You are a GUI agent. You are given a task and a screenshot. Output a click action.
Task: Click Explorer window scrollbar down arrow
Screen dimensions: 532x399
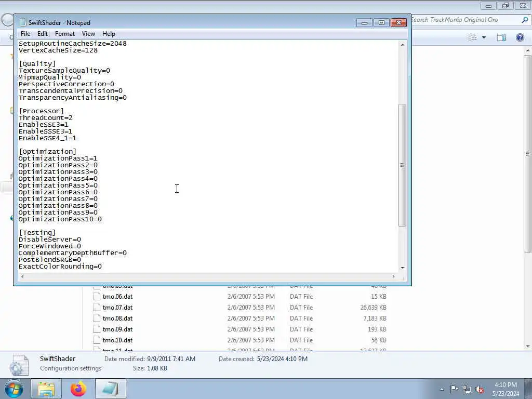[528, 346]
